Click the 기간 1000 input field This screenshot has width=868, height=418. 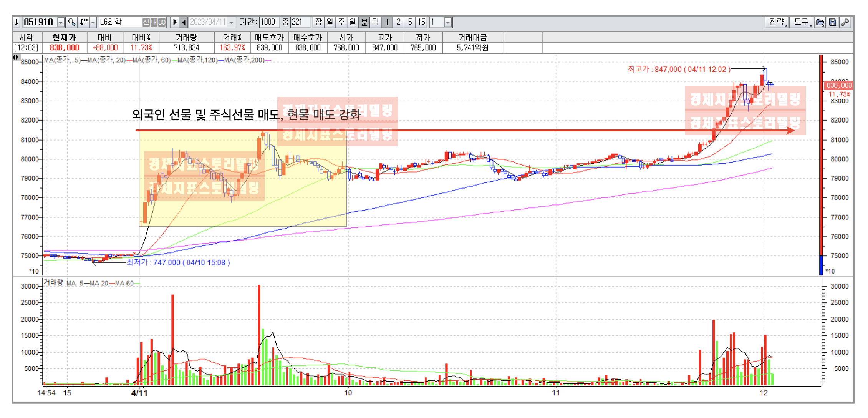click(269, 22)
